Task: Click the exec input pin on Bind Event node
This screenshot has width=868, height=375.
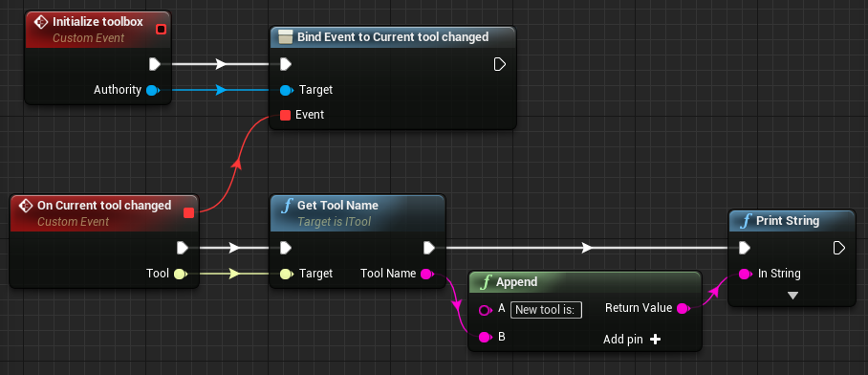Action: (x=285, y=65)
